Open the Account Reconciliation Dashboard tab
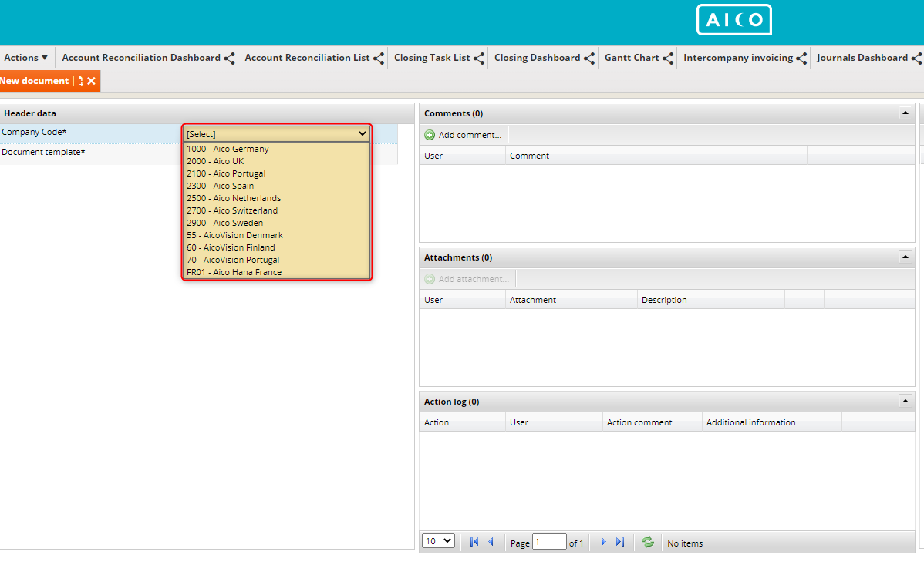 pyautogui.click(x=141, y=58)
